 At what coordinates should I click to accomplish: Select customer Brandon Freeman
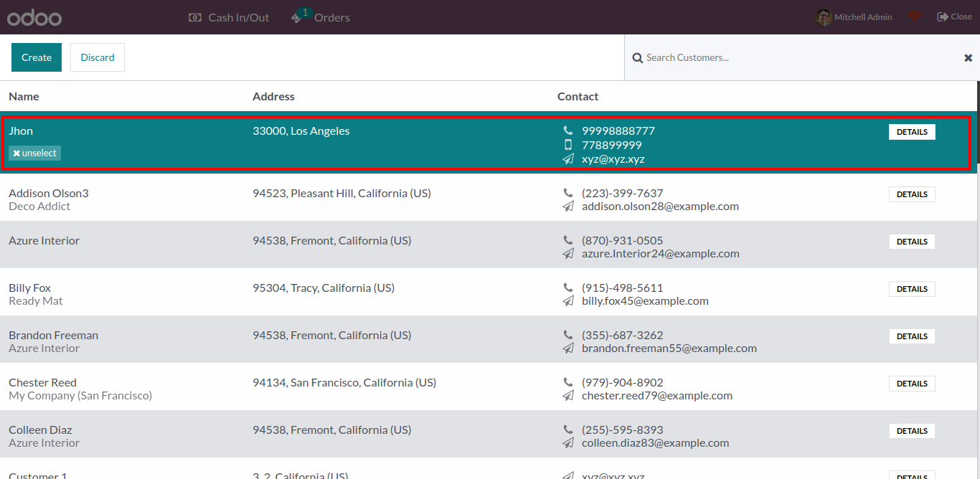53,335
